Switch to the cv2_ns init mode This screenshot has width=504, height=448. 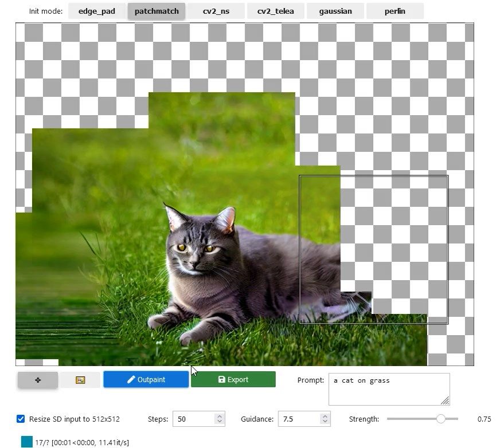[x=216, y=10]
